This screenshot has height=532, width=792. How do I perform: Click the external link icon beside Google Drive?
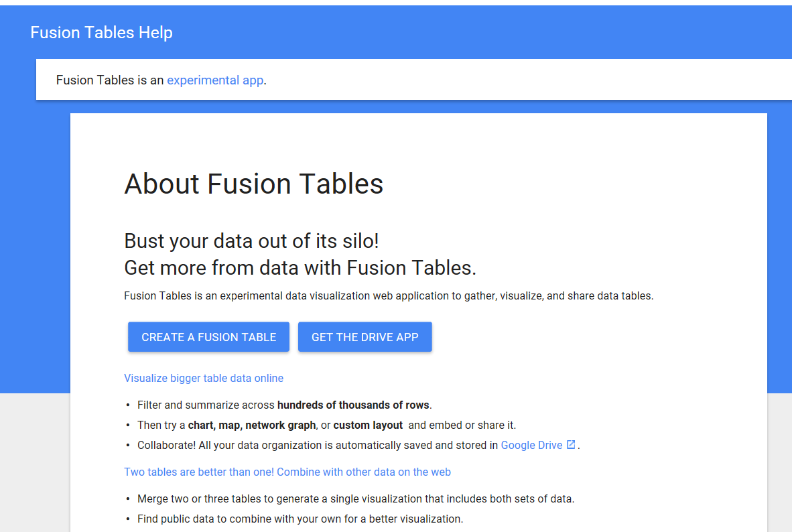coord(571,444)
